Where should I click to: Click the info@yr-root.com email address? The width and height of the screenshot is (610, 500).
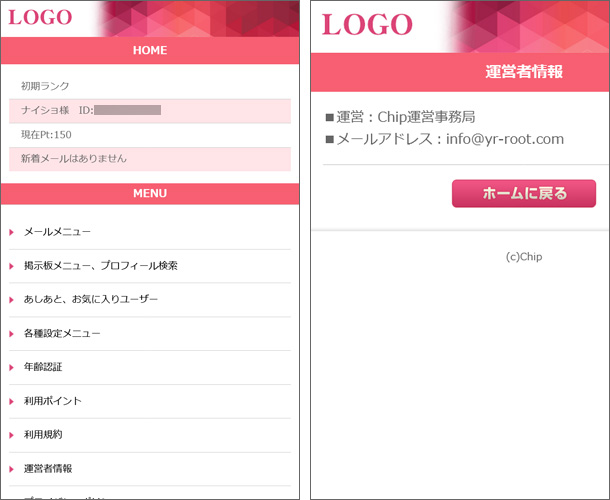click(506, 139)
